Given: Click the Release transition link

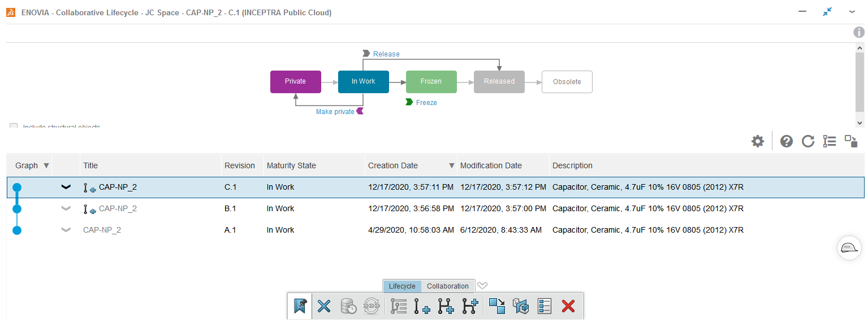Looking at the screenshot, I should coord(386,54).
